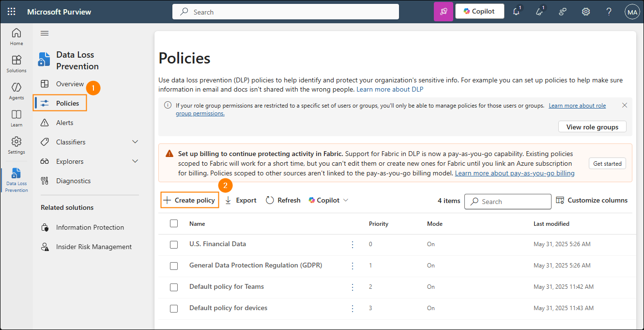Check the Default policy for Teams checkbox
644x330 pixels.
[174, 287]
